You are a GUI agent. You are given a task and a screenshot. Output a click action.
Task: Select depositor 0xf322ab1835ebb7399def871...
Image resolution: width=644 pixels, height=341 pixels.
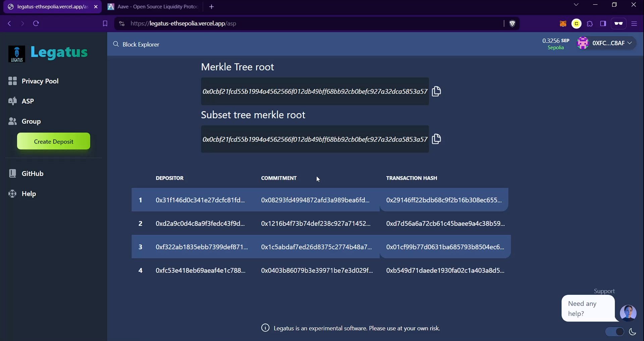202,247
